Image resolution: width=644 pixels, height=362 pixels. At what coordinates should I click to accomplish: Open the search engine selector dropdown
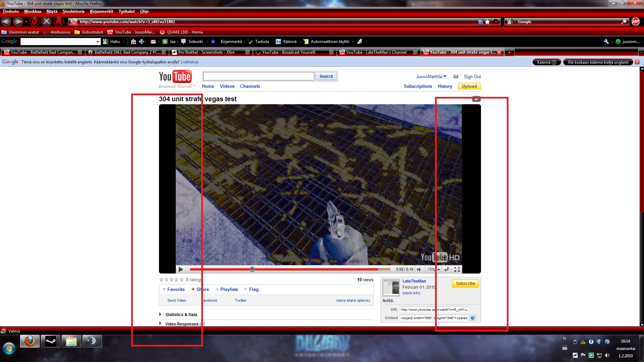pos(511,22)
